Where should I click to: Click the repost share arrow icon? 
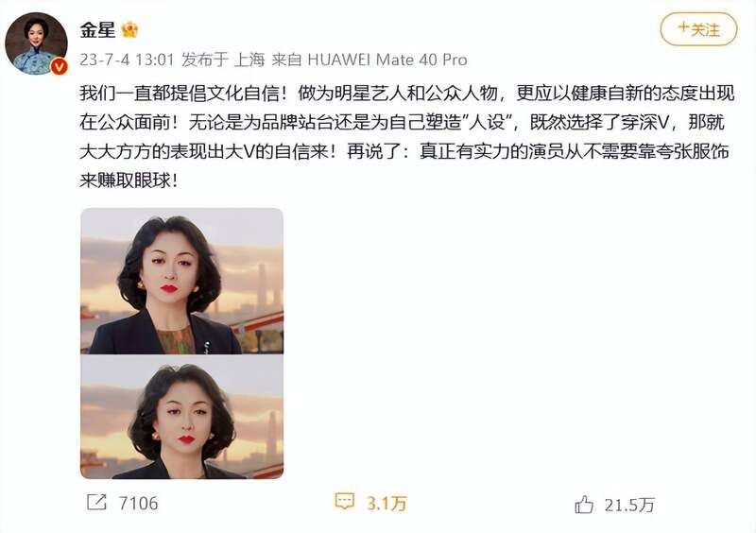pyautogui.click(x=96, y=502)
